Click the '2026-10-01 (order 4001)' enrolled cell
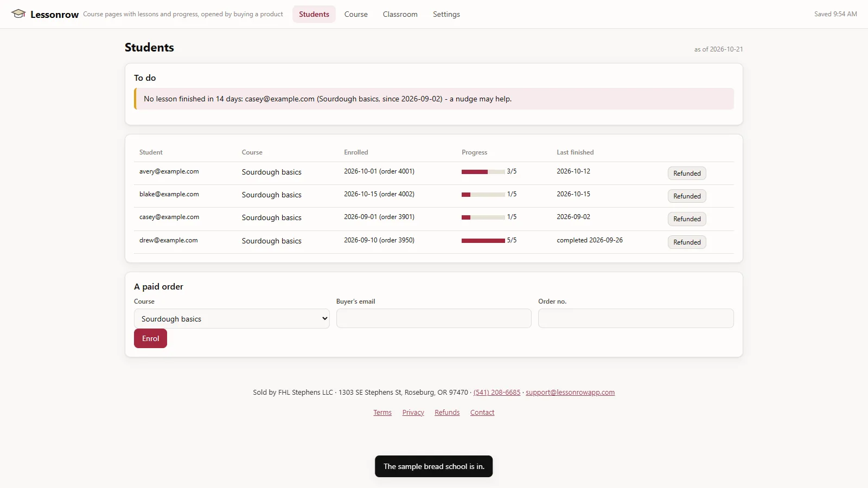This screenshot has width=868, height=488. click(x=379, y=171)
